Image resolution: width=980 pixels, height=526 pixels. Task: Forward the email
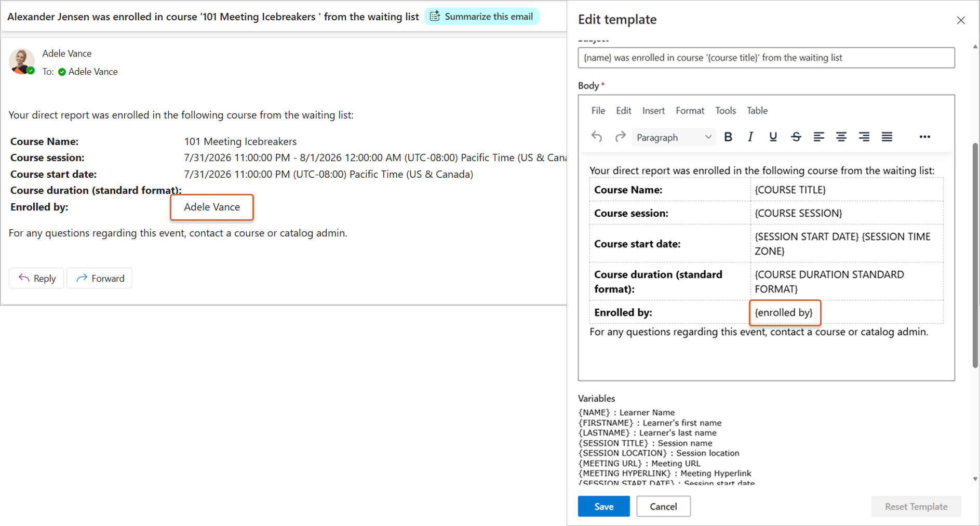coord(100,279)
